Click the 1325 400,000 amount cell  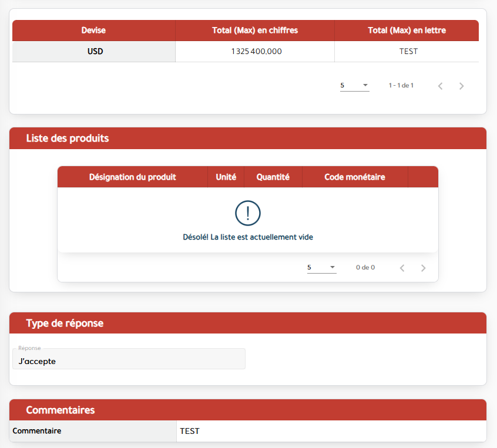point(256,52)
